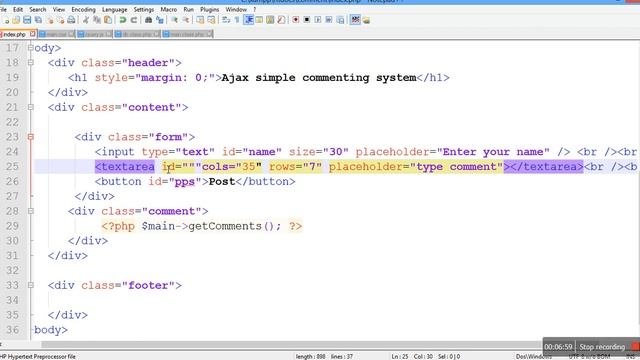Click the Save All toolbar icon

pyautogui.click(x=38, y=20)
